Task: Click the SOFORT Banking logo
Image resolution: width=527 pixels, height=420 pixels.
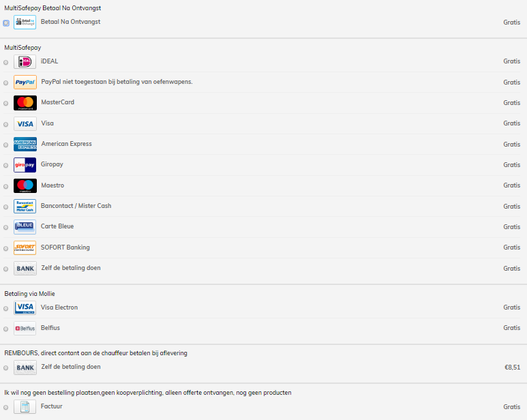Action: click(25, 247)
